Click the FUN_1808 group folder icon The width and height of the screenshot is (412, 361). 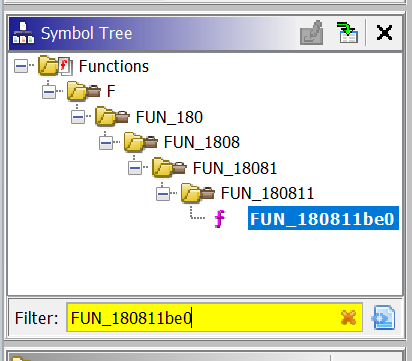click(141, 142)
